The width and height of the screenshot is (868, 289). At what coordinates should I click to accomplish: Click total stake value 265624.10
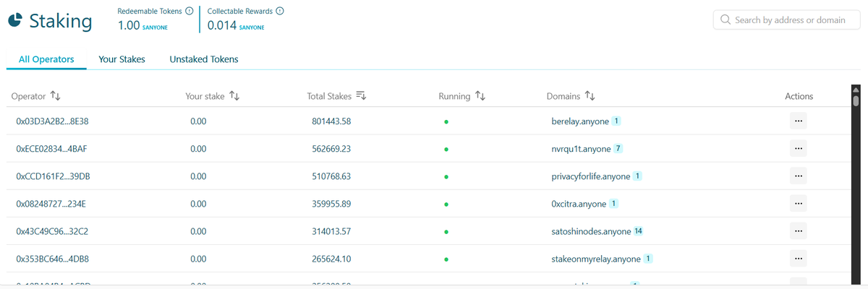click(331, 259)
